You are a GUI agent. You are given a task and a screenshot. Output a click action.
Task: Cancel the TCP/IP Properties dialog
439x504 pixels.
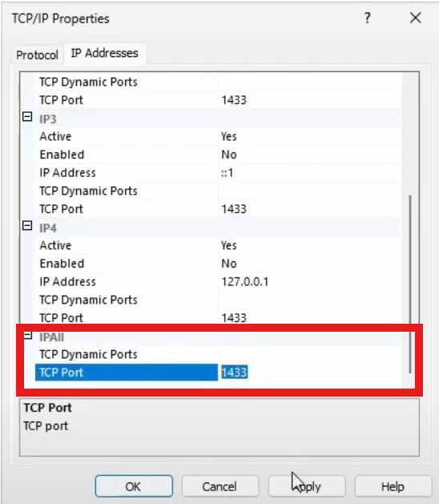[220, 486]
